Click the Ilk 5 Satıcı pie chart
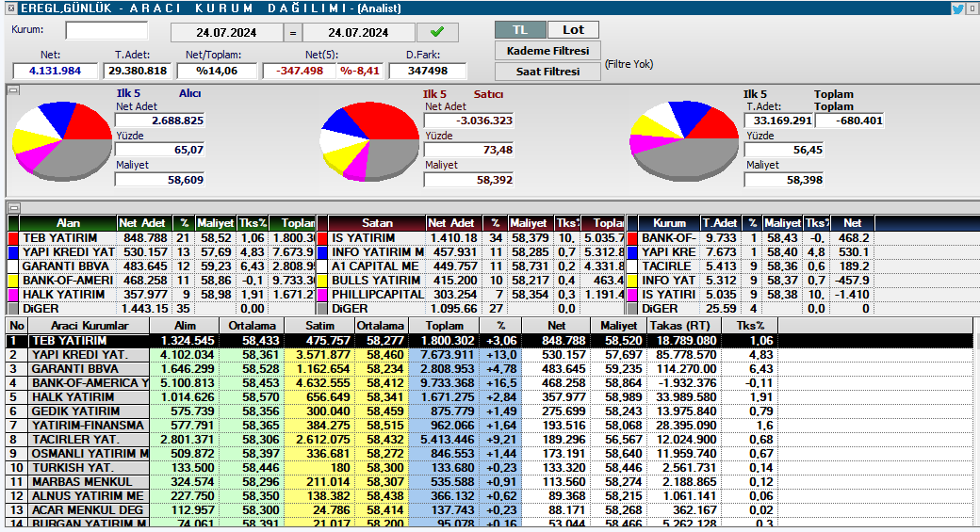Screen dimensions: 980x532 tap(368, 141)
